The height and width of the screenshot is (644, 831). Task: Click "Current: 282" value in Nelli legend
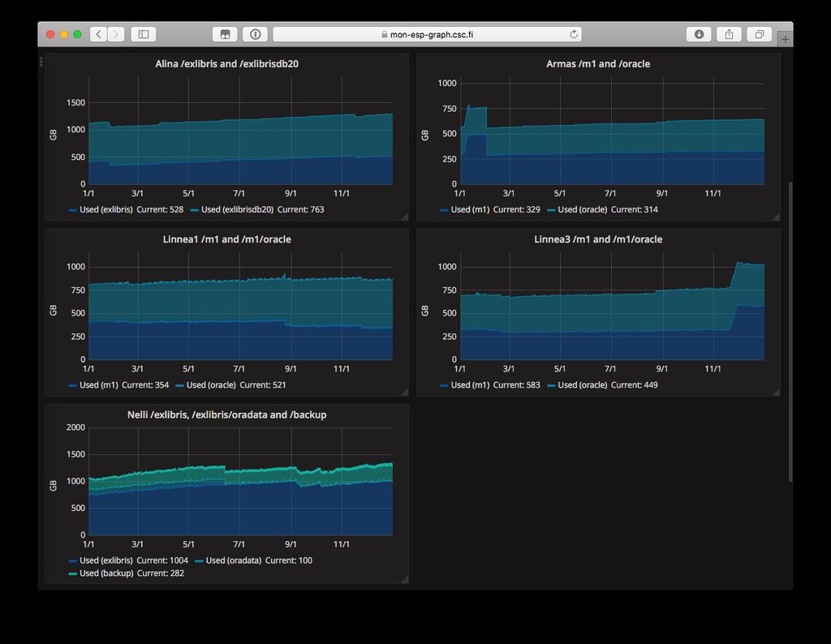161,573
